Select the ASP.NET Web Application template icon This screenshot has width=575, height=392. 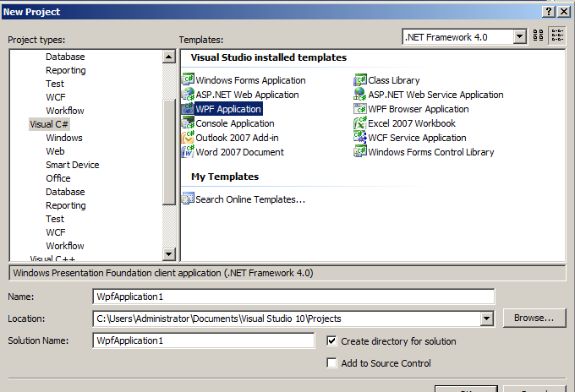(x=188, y=94)
